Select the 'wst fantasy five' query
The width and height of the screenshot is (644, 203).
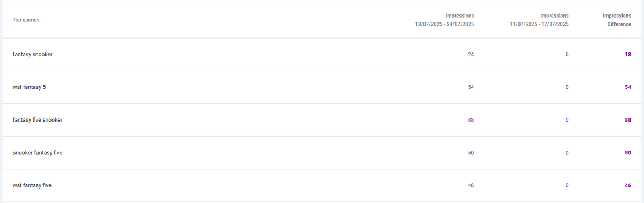point(32,185)
